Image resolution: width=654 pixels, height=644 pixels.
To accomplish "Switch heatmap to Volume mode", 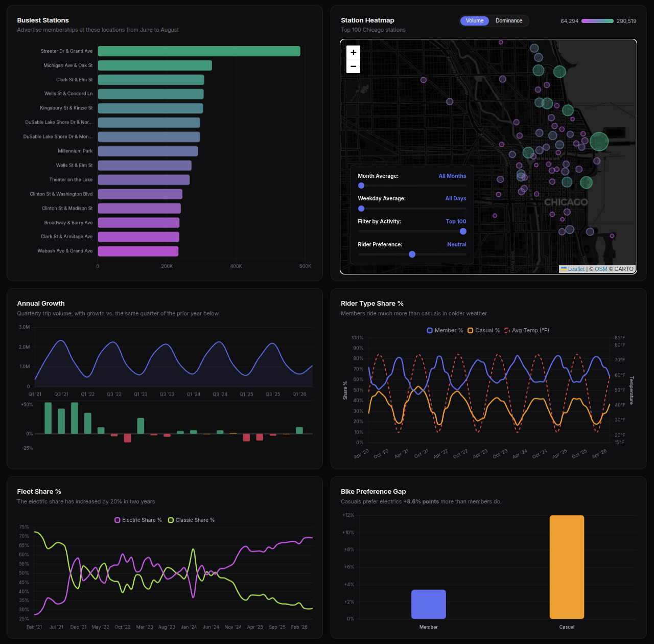I will pyautogui.click(x=475, y=21).
